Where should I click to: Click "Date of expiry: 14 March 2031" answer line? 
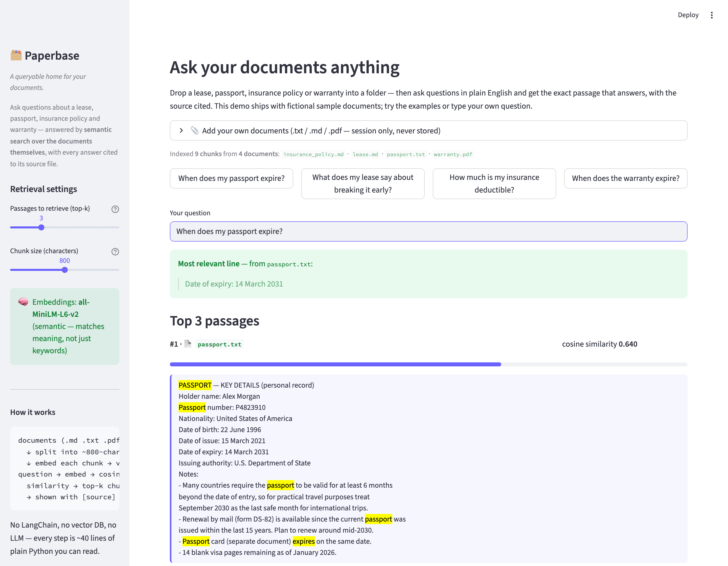[x=234, y=284]
